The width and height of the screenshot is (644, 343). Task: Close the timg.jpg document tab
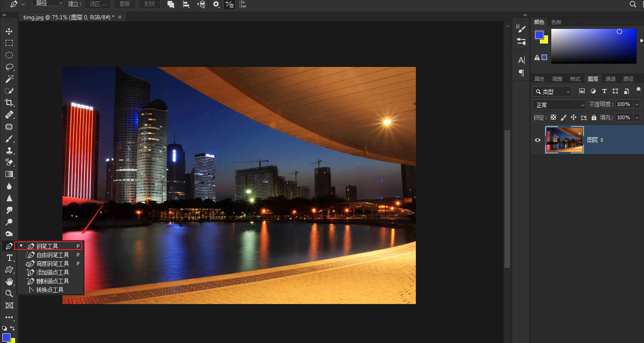point(120,17)
